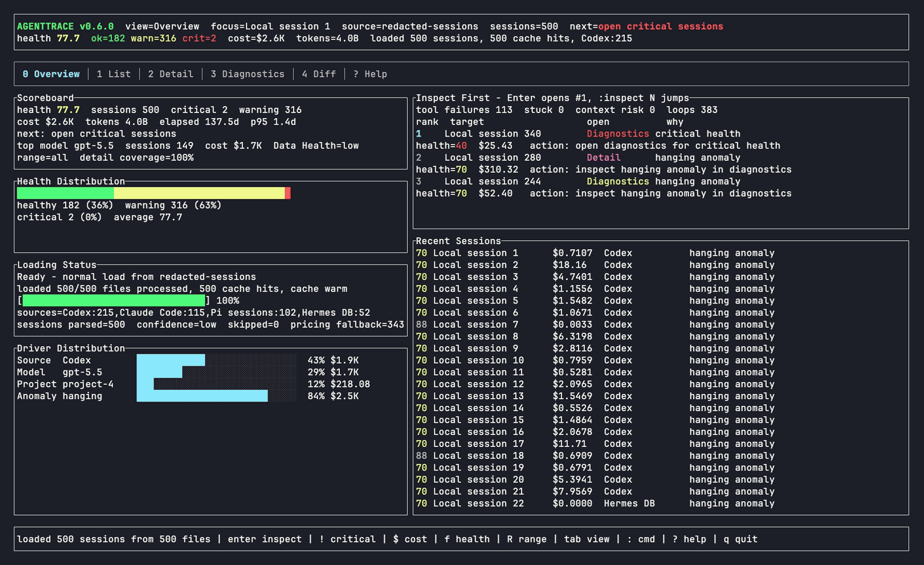This screenshot has width=924, height=565.
Task: Go to the 3 Diagnostics tab
Action: point(247,74)
